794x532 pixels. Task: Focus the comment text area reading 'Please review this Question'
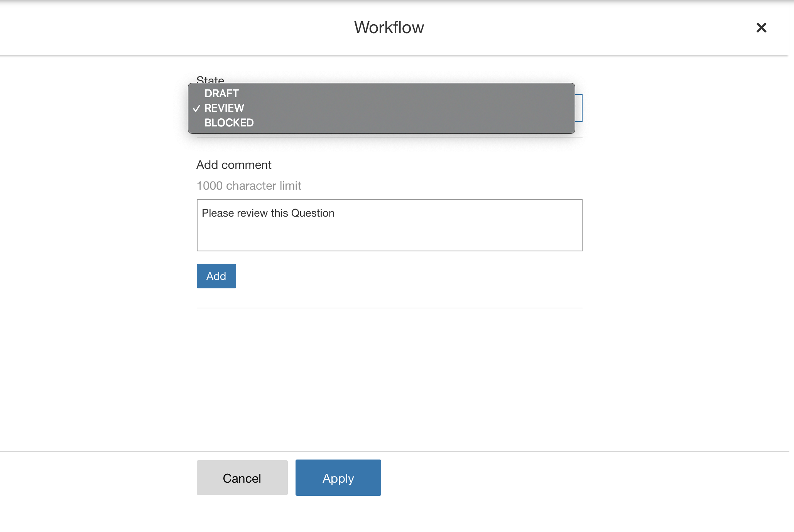coord(389,225)
